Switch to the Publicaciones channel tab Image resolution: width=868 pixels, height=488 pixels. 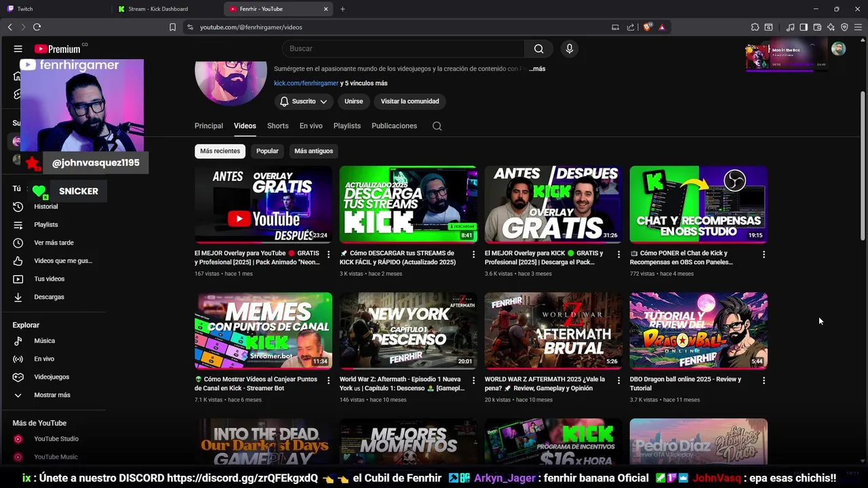click(394, 126)
